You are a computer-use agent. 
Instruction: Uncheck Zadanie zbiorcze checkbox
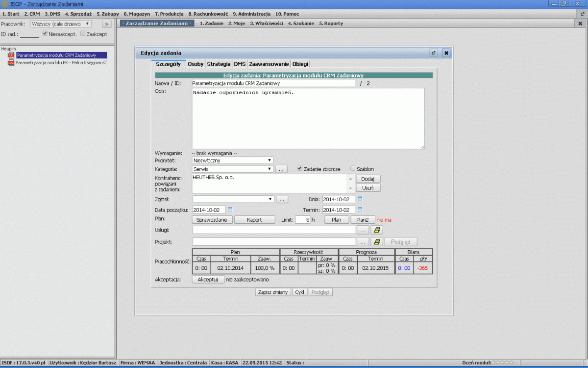[300, 168]
